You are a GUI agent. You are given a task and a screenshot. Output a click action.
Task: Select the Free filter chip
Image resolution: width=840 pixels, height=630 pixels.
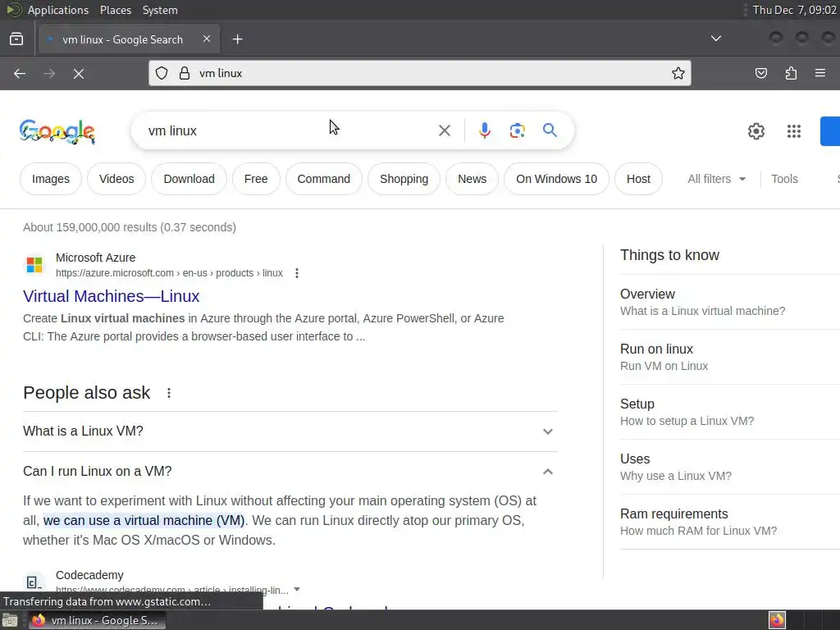click(x=256, y=179)
